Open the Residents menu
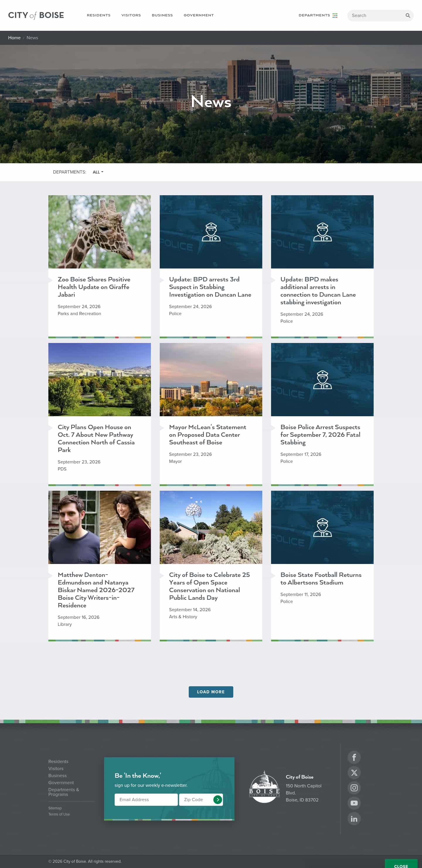422x868 pixels. tap(99, 16)
